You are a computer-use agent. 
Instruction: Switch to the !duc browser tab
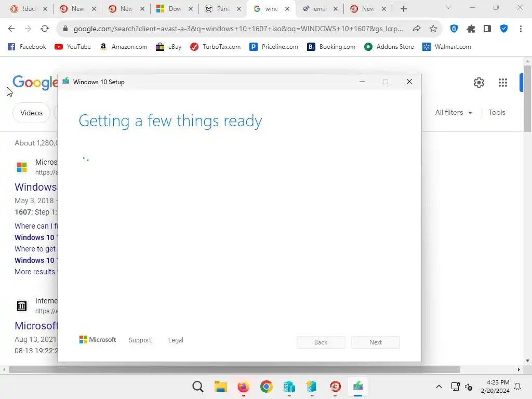(x=29, y=9)
